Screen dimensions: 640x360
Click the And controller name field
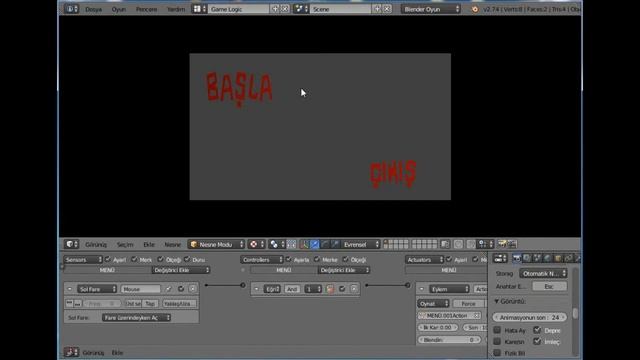tap(292, 289)
